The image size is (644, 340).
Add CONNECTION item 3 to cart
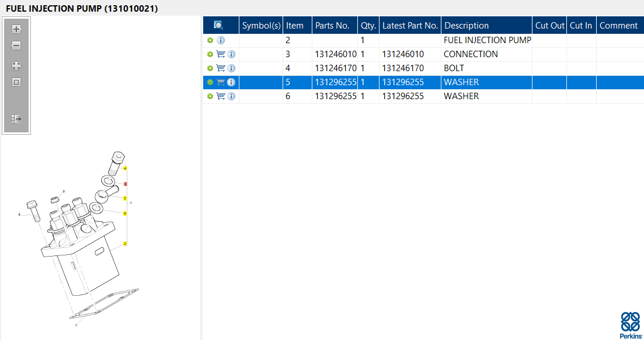tap(221, 54)
